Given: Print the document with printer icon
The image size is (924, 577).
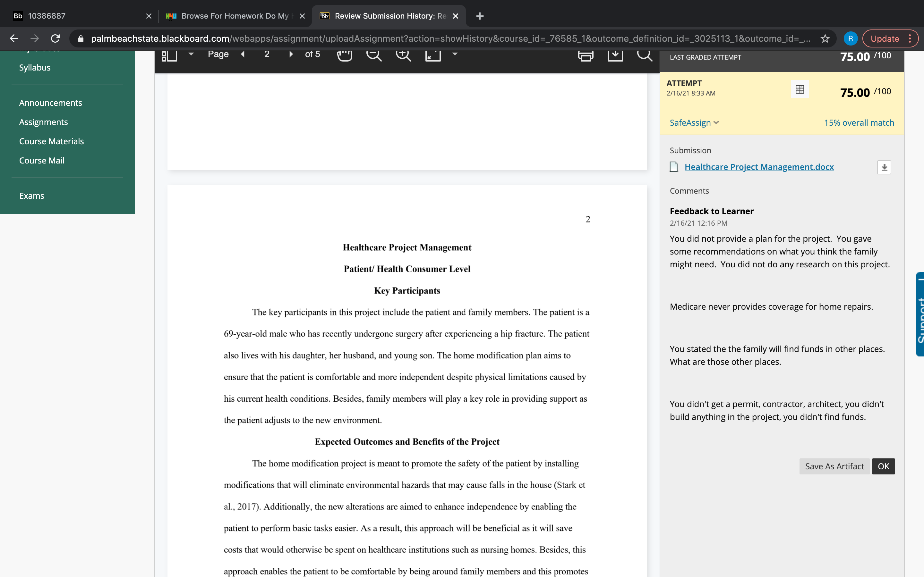Looking at the screenshot, I should tap(586, 55).
